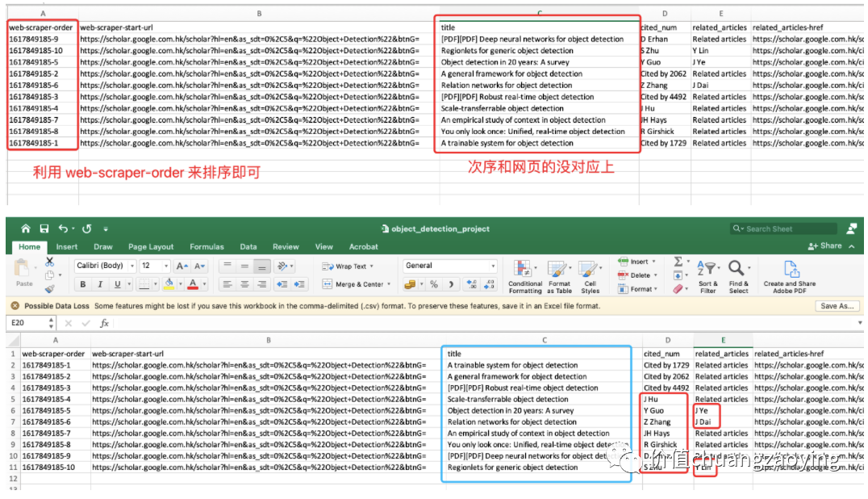Click the Orientation text angle icon

(x=282, y=266)
